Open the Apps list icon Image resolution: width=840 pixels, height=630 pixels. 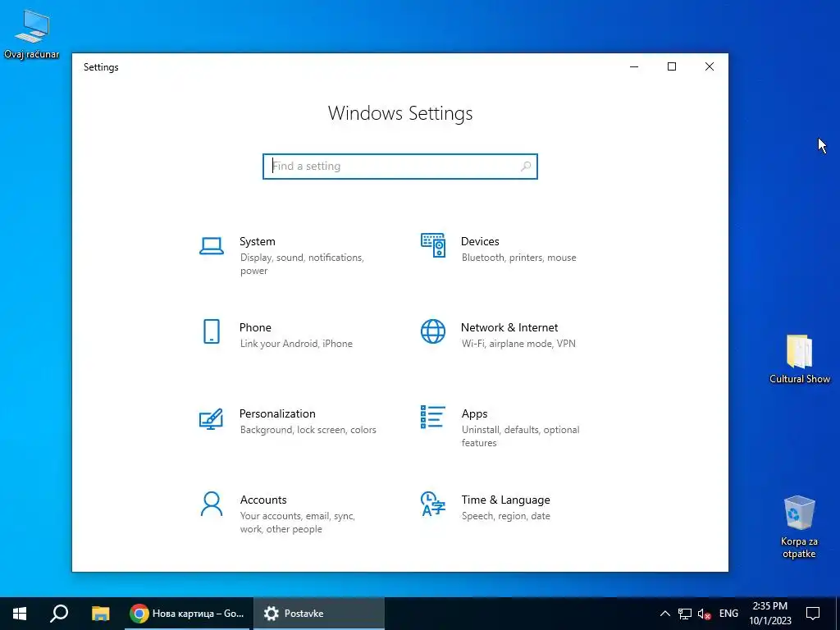(x=433, y=417)
